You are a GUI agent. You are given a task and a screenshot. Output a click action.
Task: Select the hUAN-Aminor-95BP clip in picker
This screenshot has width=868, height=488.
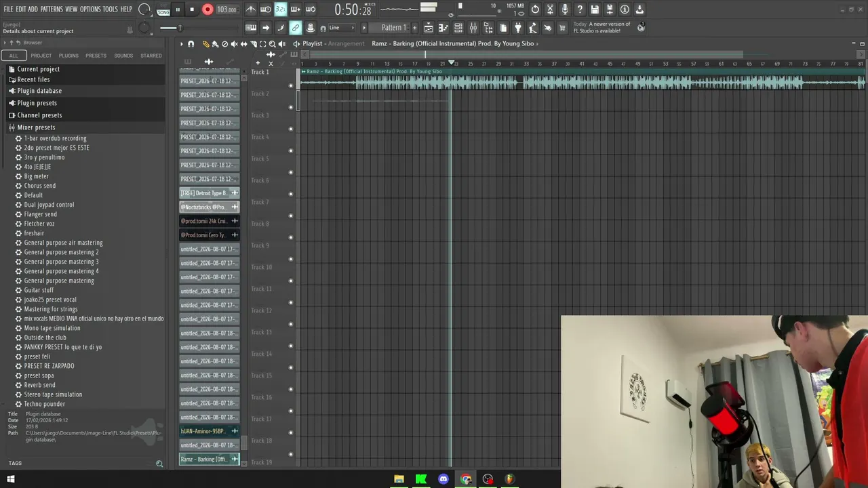210,431
